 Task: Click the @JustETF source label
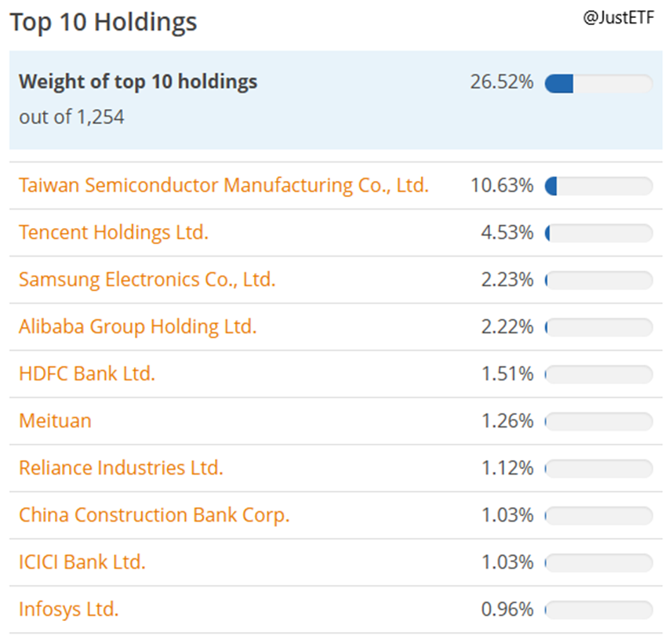[618, 17]
